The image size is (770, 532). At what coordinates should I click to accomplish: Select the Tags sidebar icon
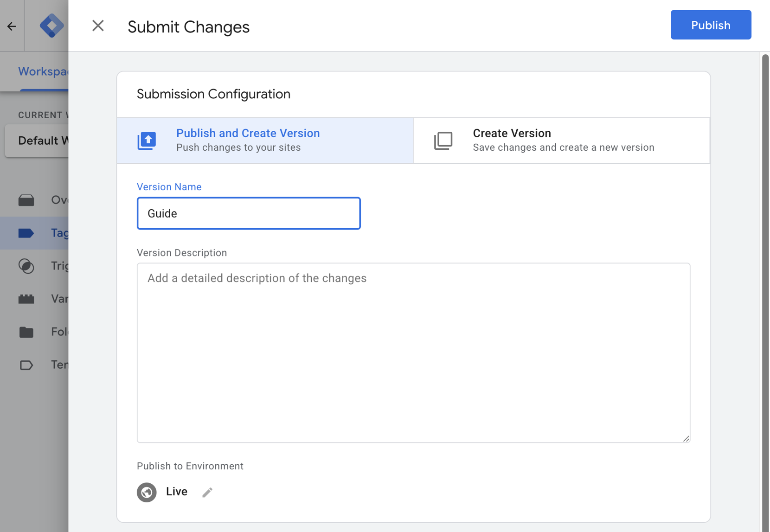pos(26,233)
